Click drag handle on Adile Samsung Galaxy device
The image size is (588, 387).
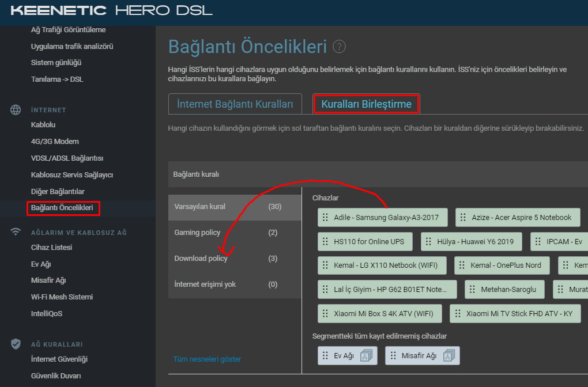[x=325, y=217]
